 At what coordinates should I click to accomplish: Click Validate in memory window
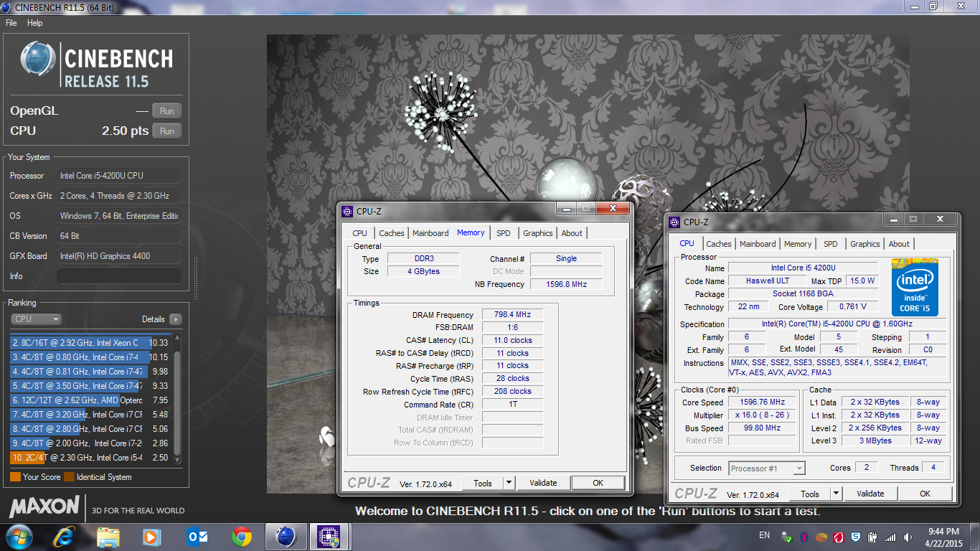pos(543,483)
